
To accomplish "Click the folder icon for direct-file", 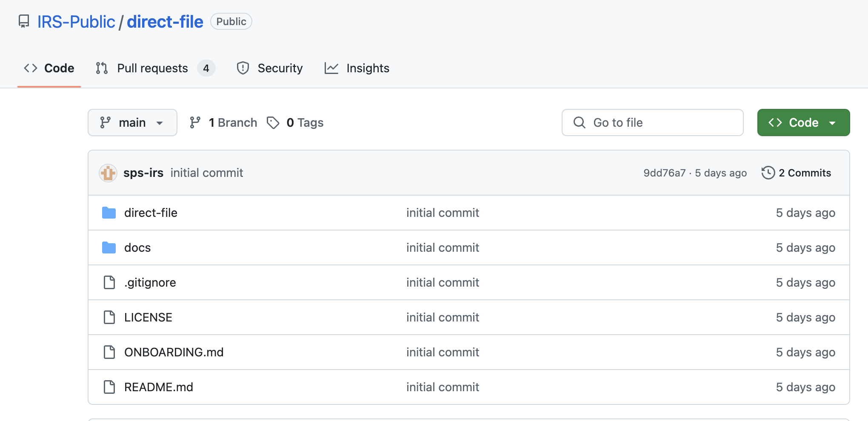I will (109, 213).
